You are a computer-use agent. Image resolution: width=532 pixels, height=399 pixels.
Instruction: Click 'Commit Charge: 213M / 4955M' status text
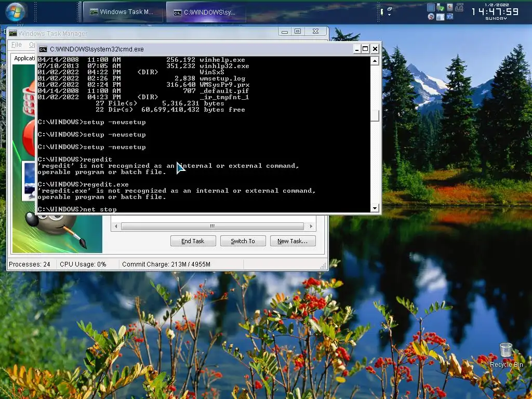pos(166,264)
